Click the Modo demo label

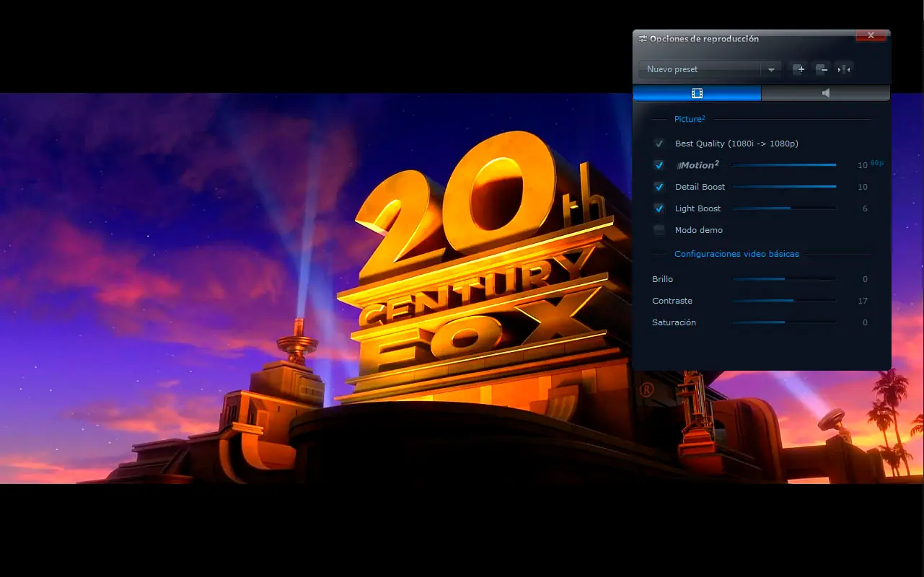[x=699, y=230]
